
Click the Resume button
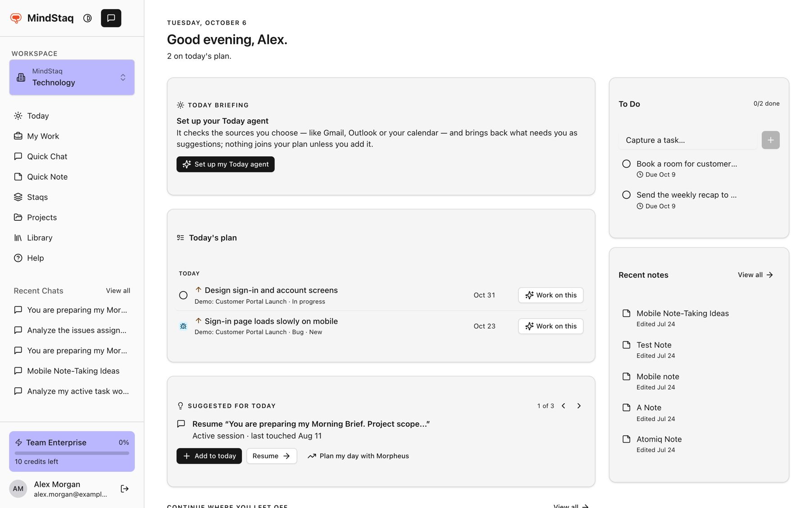point(272,456)
